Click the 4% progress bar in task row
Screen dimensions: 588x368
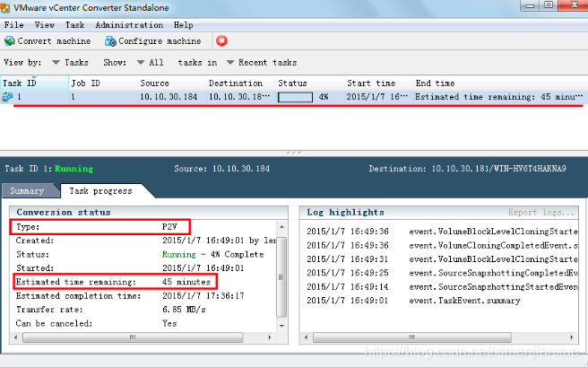[295, 97]
